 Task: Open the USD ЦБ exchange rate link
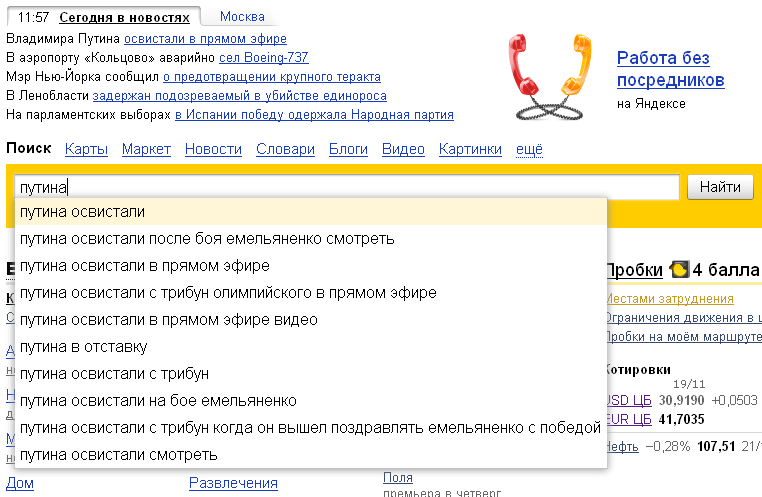pyautogui.click(x=629, y=400)
